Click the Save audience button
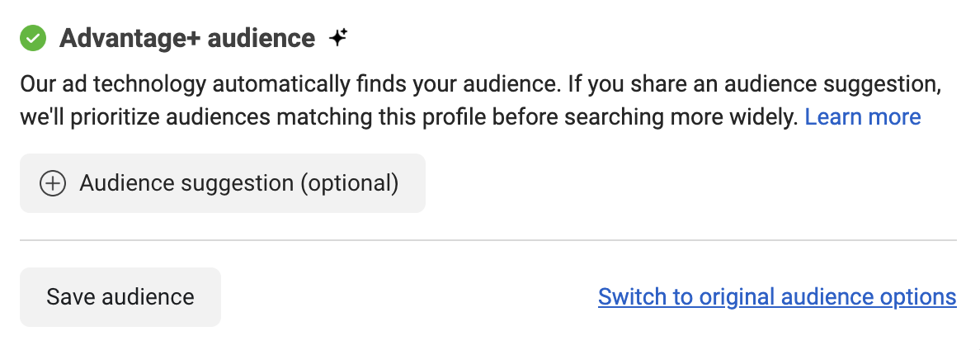 pos(120,297)
